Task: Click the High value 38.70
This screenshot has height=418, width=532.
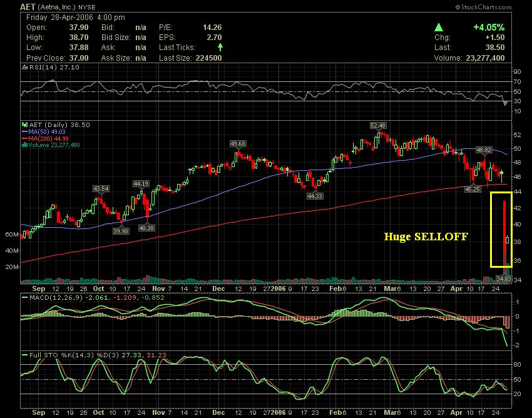Action: click(x=79, y=38)
